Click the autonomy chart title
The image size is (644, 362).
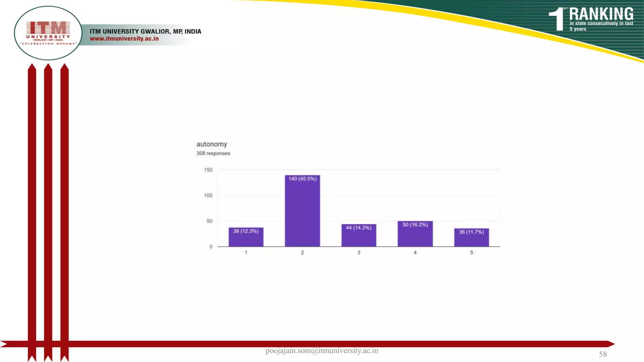click(212, 144)
